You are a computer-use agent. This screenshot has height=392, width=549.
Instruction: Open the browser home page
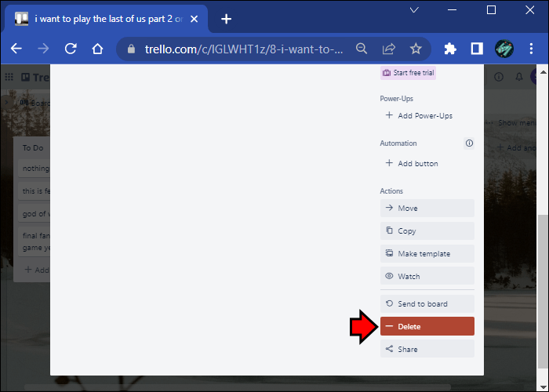point(98,49)
